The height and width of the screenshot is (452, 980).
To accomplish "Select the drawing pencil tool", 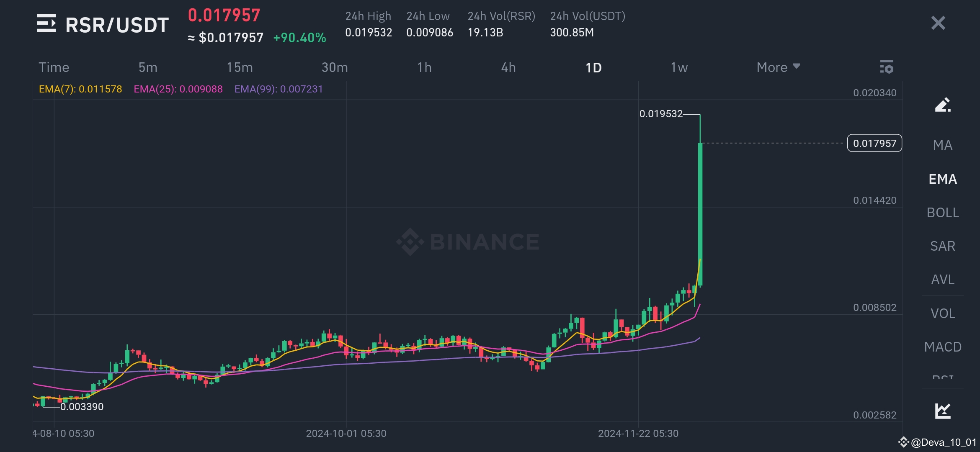I will click(x=943, y=105).
